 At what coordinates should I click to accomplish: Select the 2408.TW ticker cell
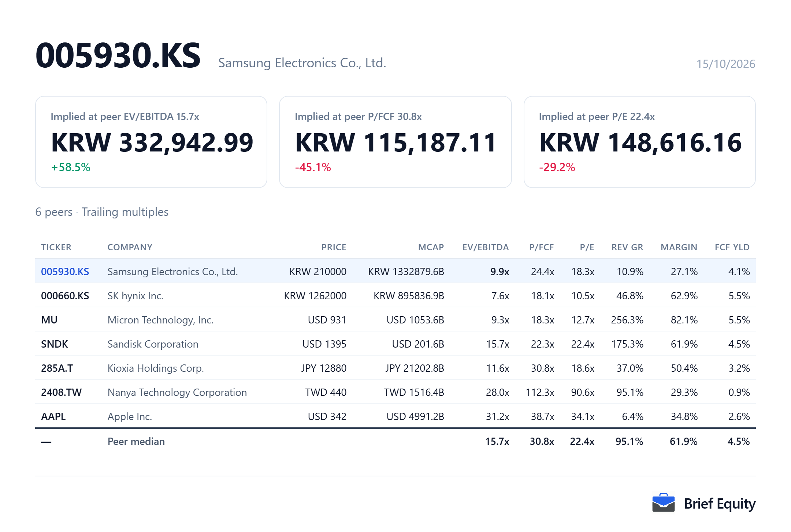[x=61, y=392]
